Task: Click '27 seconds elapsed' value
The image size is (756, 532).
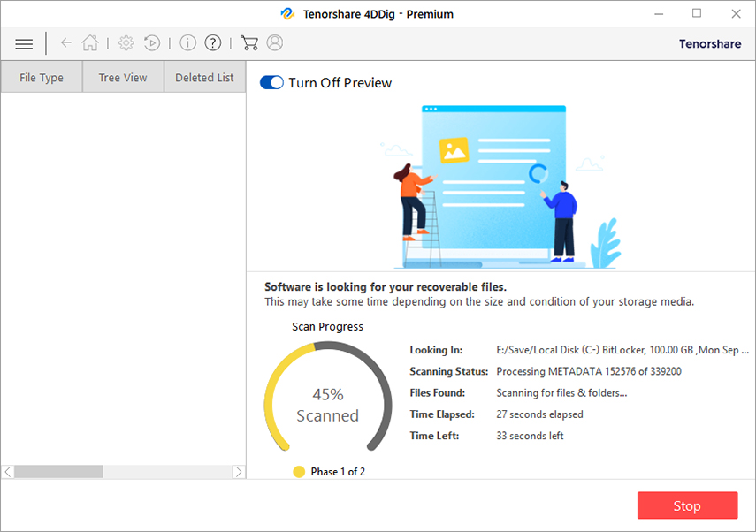Action: point(539,414)
